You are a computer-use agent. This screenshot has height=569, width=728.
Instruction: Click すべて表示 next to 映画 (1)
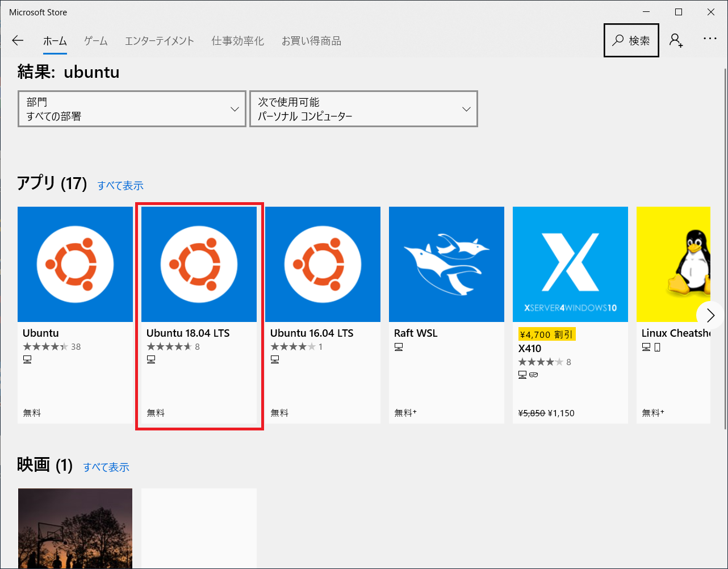click(x=106, y=467)
